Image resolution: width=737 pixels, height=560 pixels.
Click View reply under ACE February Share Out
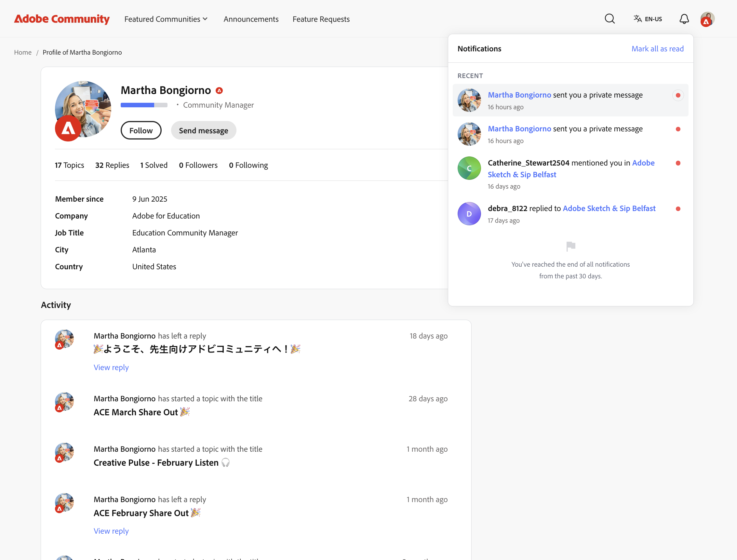pyautogui.click(x=111, y=531)
